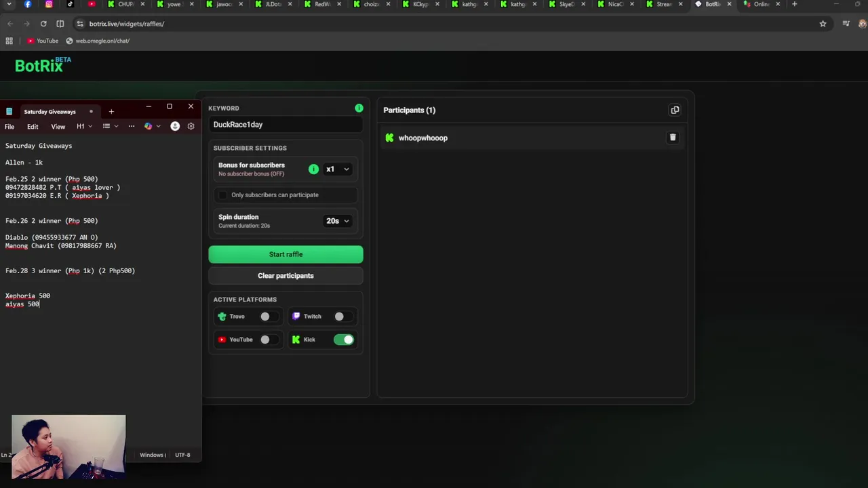Open the BotRix BETA logo
Viewport: 868px width, 488px height.
43,65
